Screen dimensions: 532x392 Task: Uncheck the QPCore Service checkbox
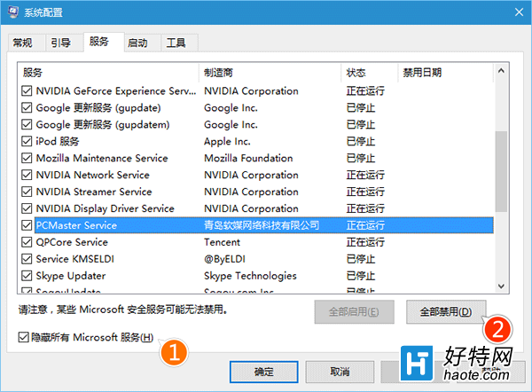(27, 242)
